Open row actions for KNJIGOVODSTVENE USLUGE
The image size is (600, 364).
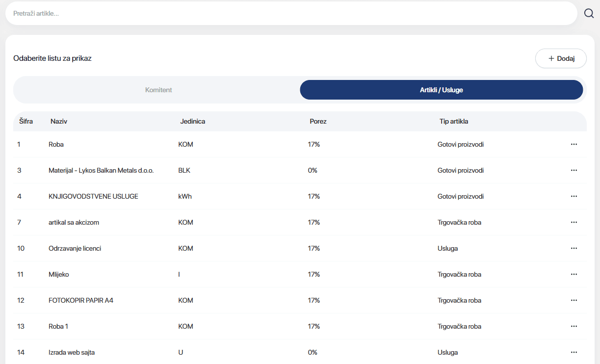(x=574, y=196)
